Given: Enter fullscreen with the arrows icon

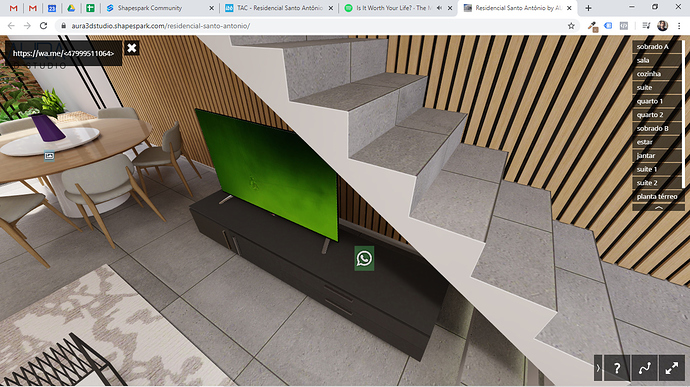Looking at the screenshot, I should 672,368.
